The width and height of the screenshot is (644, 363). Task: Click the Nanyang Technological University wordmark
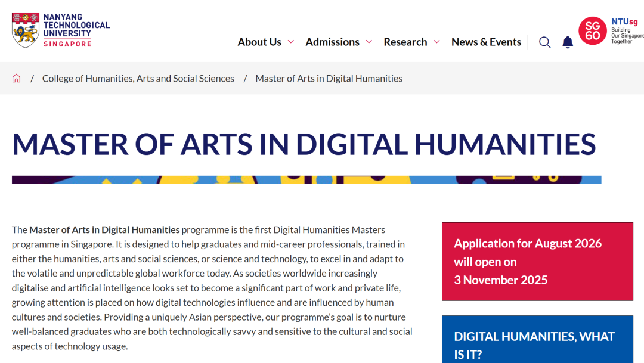pos(76,30)
